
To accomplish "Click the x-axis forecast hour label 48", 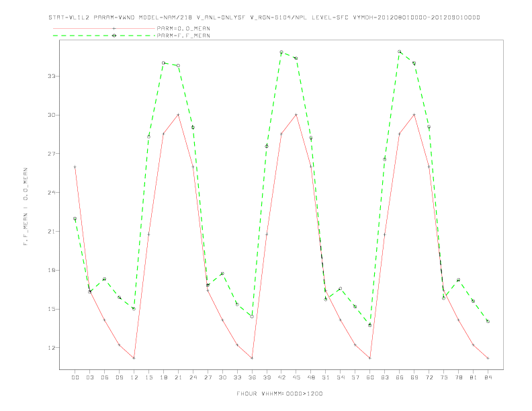I will pyautogui.click(x=311, y=377).
